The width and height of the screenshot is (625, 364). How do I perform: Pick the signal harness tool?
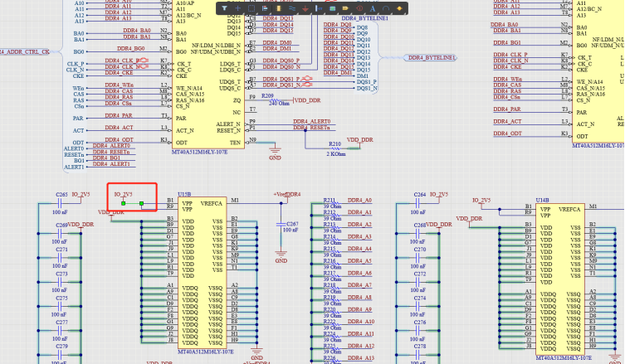click(x=318, y=8)
